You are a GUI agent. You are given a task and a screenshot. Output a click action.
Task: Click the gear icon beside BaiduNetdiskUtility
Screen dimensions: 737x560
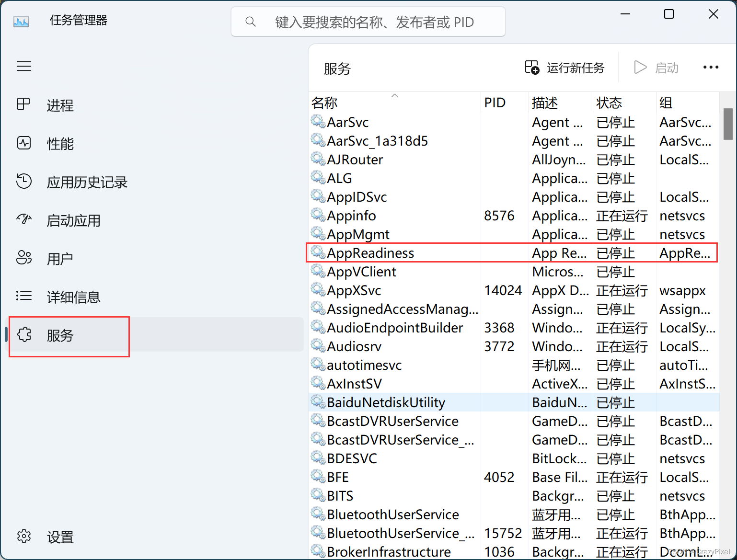pyautogui.click(x=318, y=401)
